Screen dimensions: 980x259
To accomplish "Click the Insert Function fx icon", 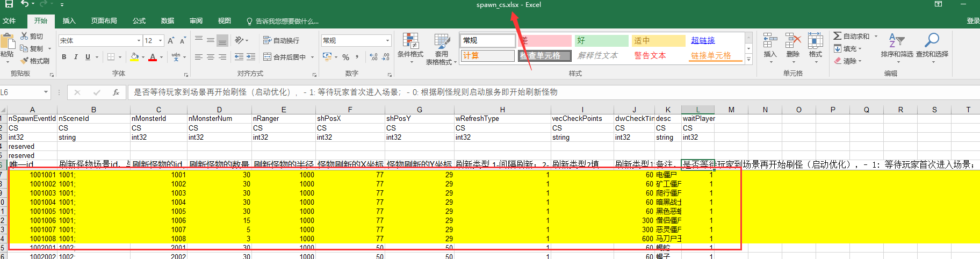I will pyautogui.click(x=116, y=92).
